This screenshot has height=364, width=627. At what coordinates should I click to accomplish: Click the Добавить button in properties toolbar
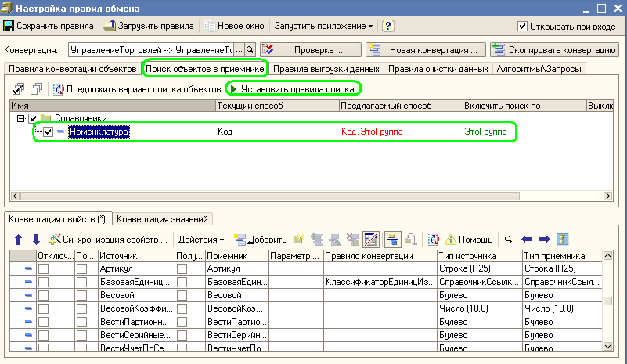tap(261, 240)
